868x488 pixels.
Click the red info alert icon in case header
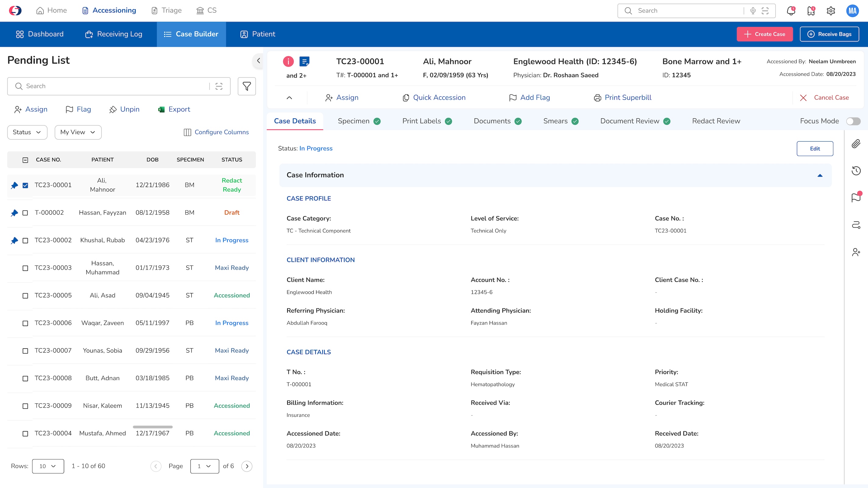point(288,61)
